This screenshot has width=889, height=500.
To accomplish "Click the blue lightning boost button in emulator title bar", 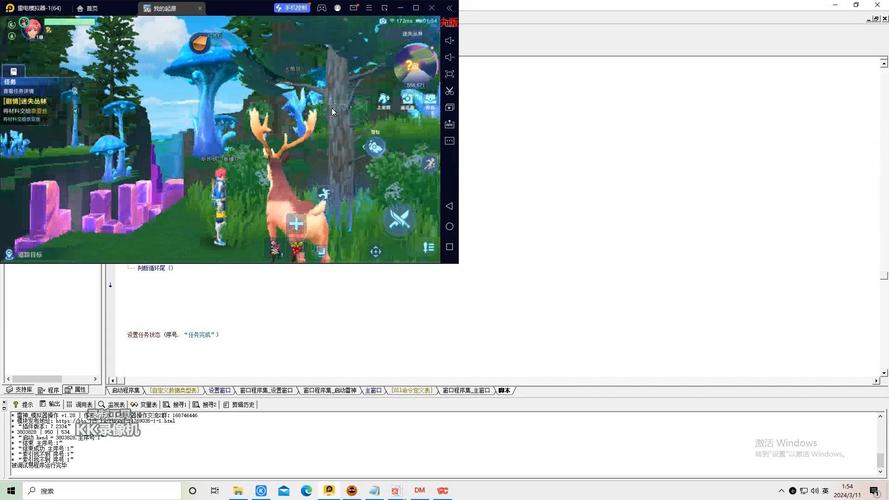I will click(x=291, y=8).
